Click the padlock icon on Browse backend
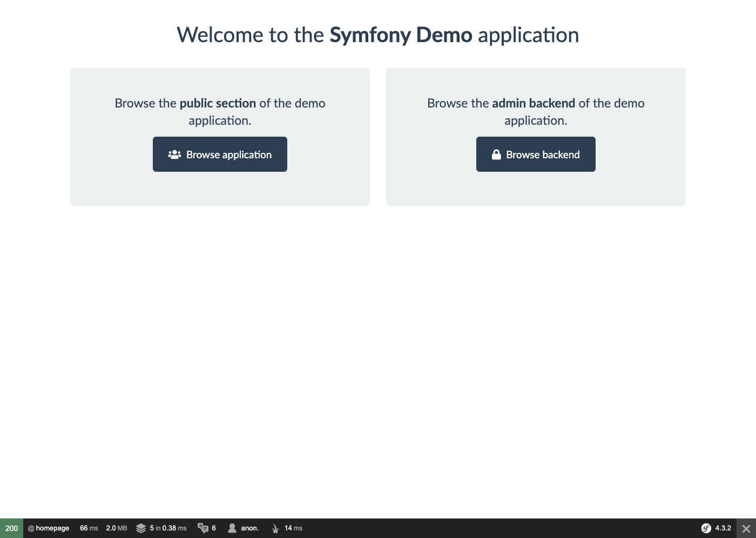756x538 pixels. [496, 154]
